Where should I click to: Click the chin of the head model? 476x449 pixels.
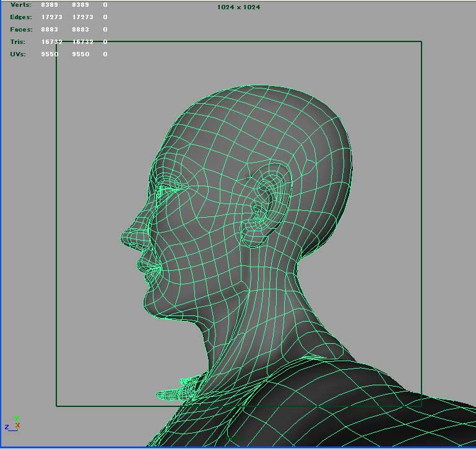(153, 303)
